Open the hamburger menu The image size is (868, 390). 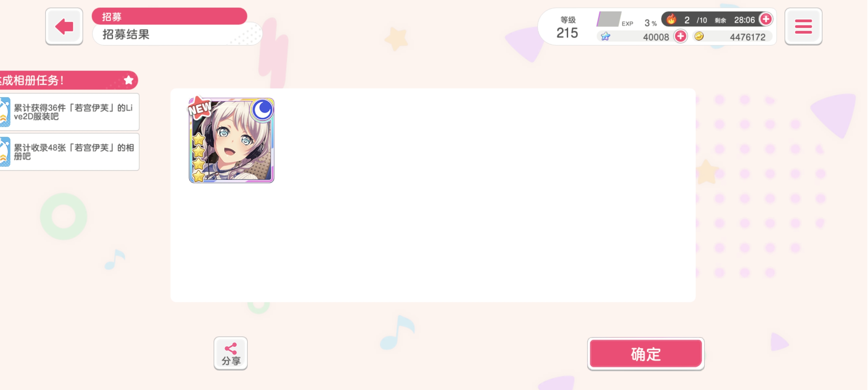[803, 26]
